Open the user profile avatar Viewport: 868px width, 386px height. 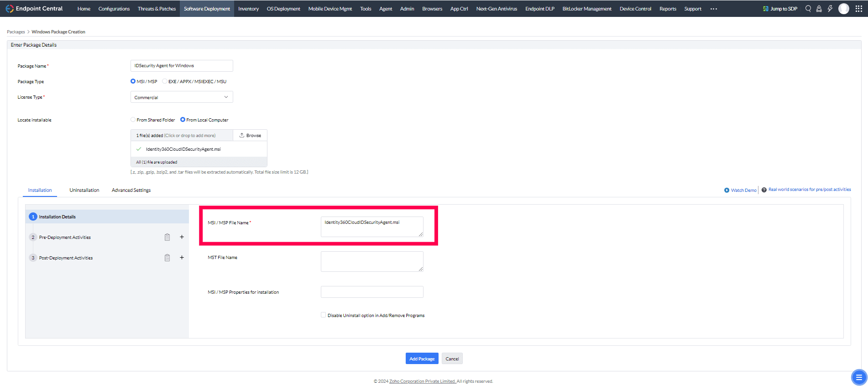click(844, 9)
